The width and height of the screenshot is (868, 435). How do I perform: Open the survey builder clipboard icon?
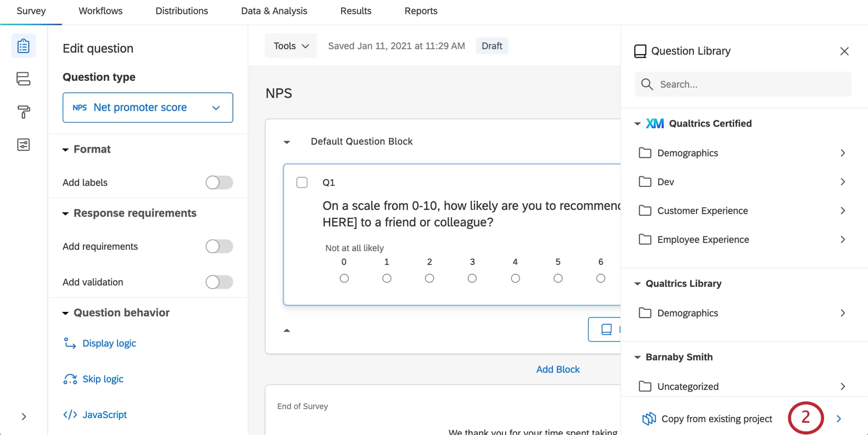[23, 46]
